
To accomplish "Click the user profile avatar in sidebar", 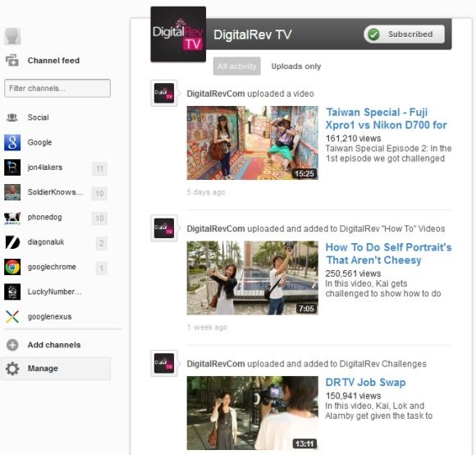I will click(x=12, y=36).
